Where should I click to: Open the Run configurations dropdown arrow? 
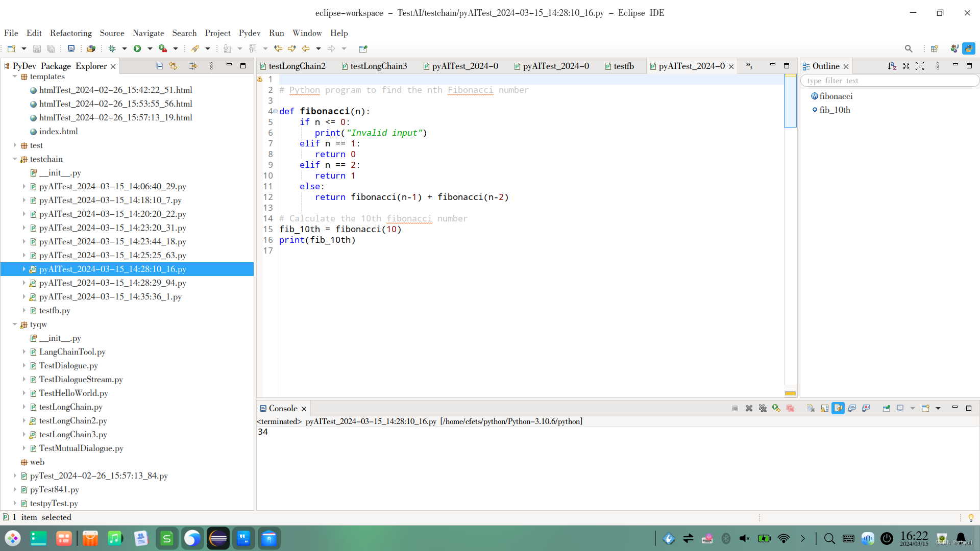[150, 48]
